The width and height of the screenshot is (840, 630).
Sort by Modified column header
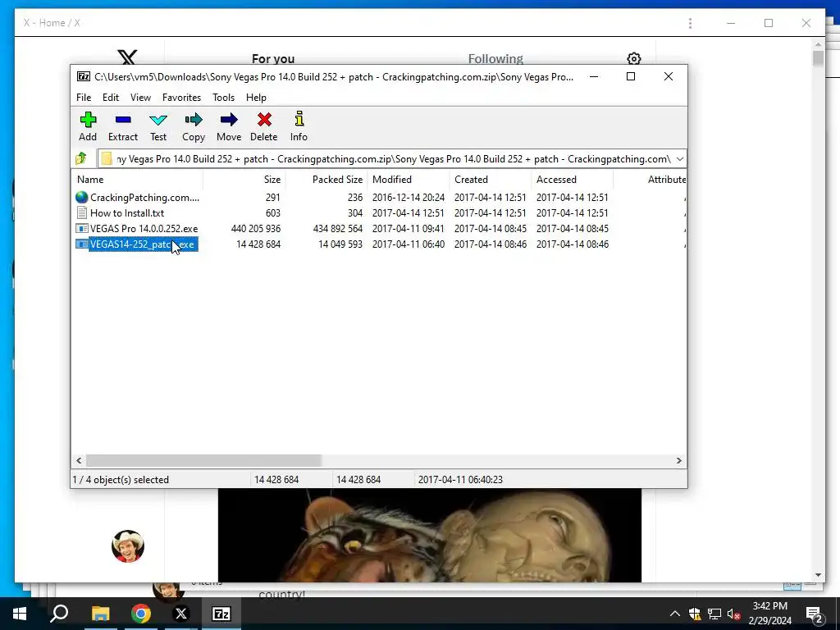point(408,180)
